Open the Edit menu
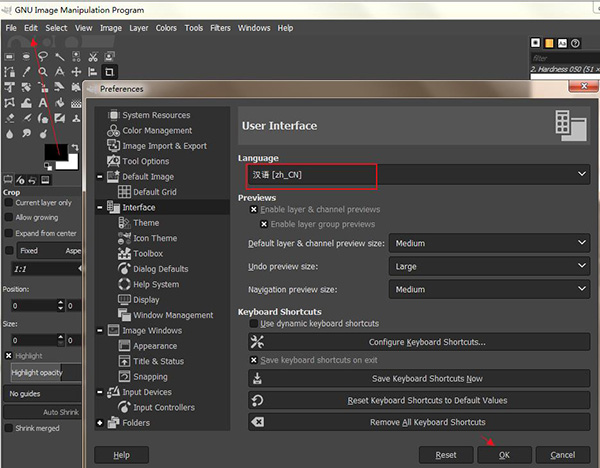Viewport: 600px width, 468px height. pos(31,28)
